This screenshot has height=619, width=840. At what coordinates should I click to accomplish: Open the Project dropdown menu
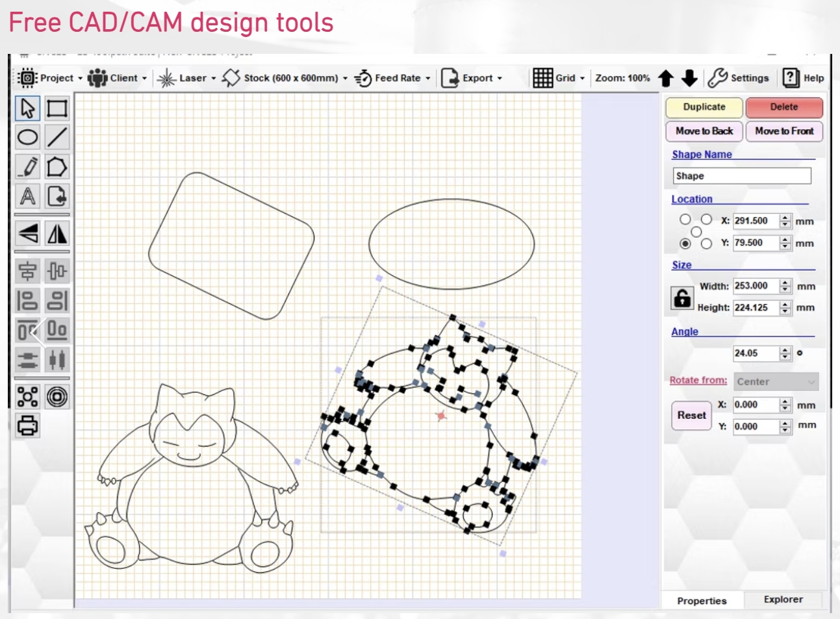click(51, 78)
